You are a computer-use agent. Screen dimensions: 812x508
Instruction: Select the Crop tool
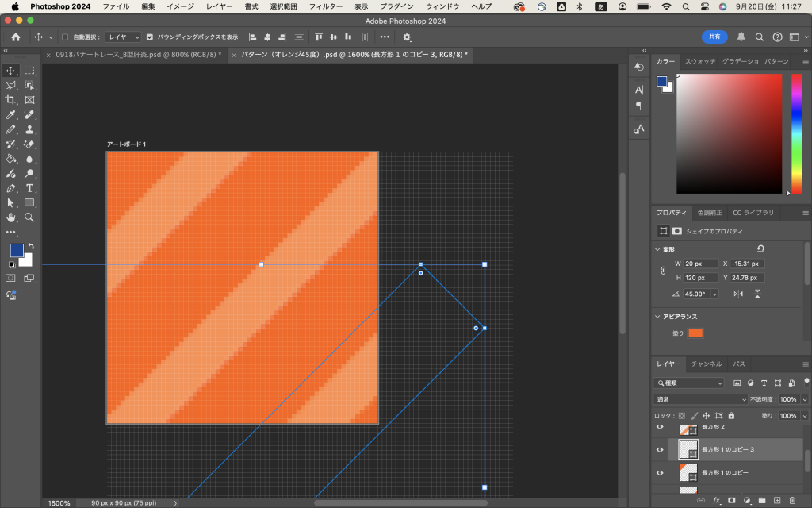pyautogui.click(x=11, y=100)
